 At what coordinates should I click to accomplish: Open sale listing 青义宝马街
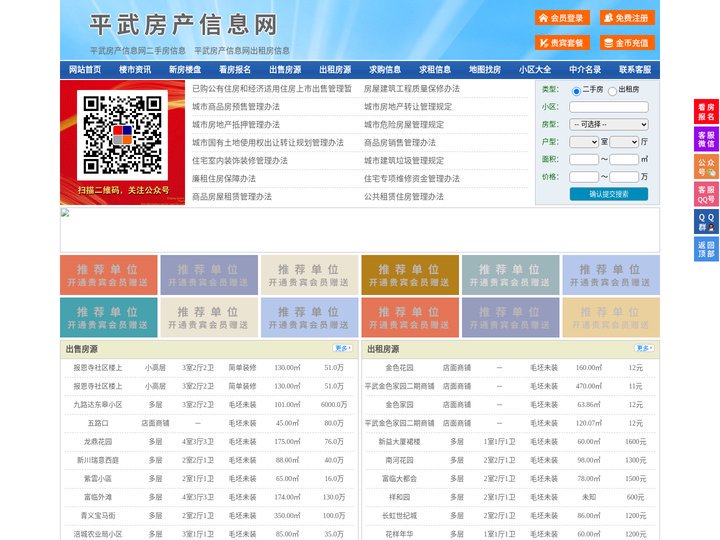pyautogui.click(x=98, y=516)
